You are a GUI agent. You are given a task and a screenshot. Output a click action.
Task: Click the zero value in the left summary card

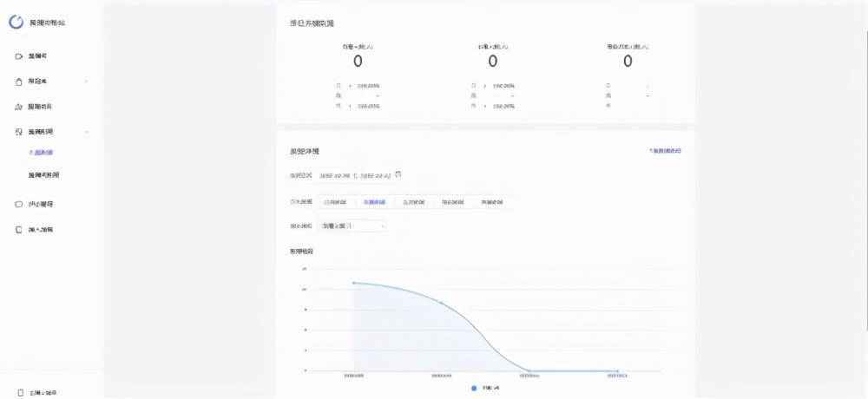tap(358, 62)
